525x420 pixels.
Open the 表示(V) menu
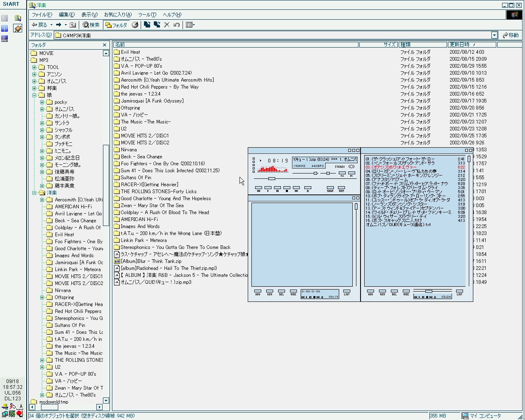tap(89, 15)
